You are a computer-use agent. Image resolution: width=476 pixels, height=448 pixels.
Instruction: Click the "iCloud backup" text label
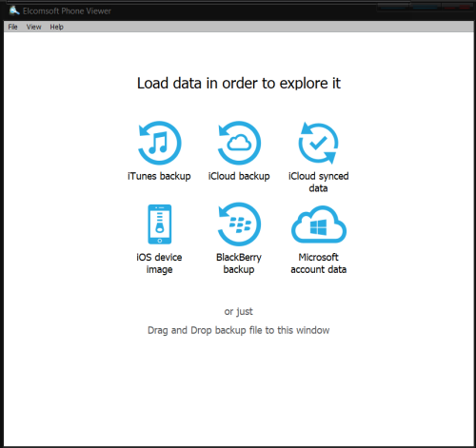[239, 176]
